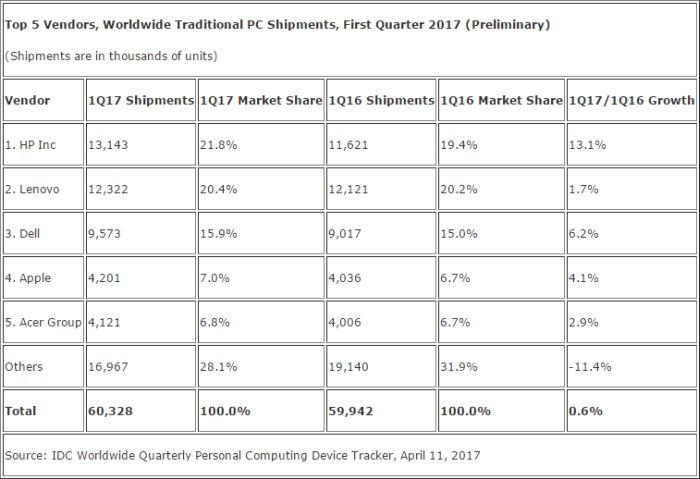Select the Lenovo vendor cell
Image resolution: width=700 pixels, height=479 pixels.
43,189
